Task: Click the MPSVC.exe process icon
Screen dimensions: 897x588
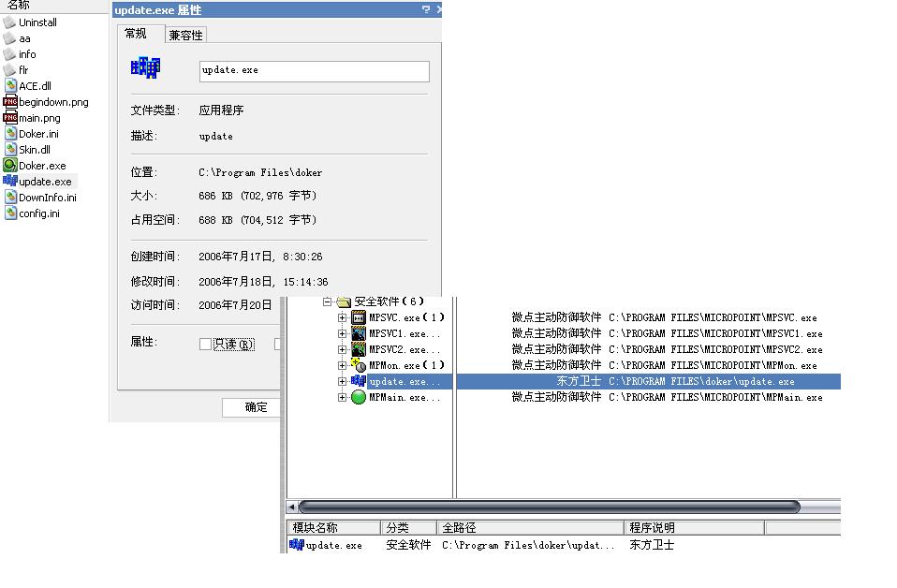Action: 359,317
